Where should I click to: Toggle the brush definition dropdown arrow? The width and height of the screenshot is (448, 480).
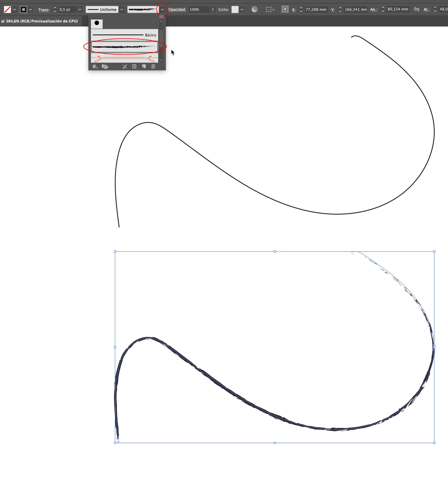pos(162,9)
